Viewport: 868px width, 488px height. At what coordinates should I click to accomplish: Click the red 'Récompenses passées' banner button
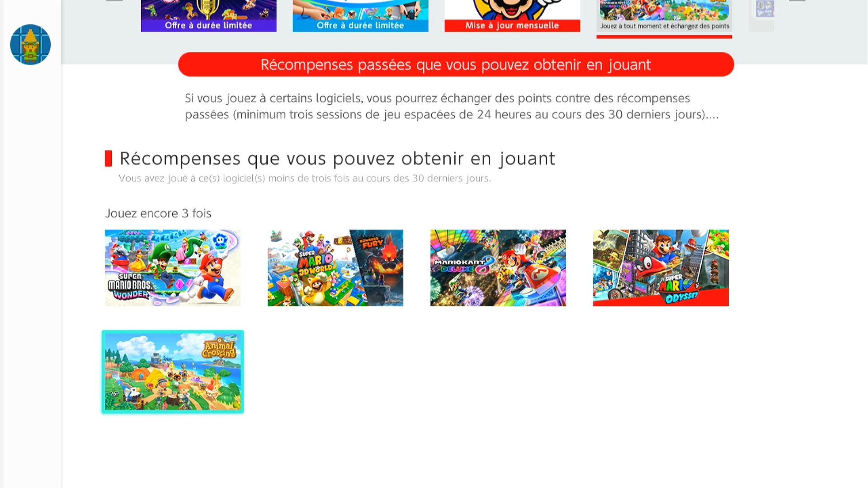[456, 65]
